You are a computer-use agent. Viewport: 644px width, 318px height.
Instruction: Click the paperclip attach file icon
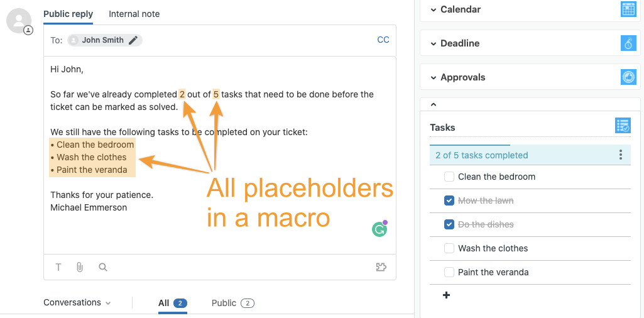(80, 268)
